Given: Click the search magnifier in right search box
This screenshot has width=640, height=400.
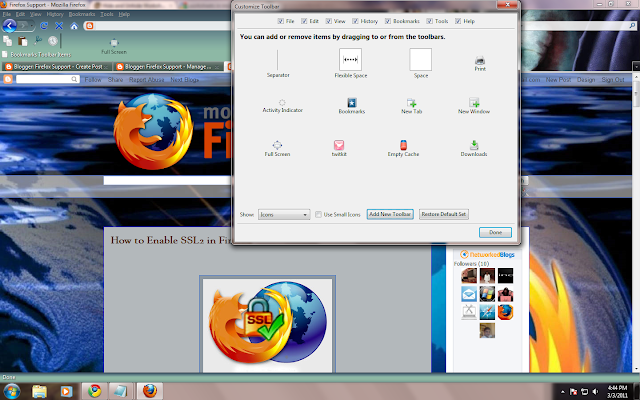Looking at the screenshot, I should (x=632, y=25).
